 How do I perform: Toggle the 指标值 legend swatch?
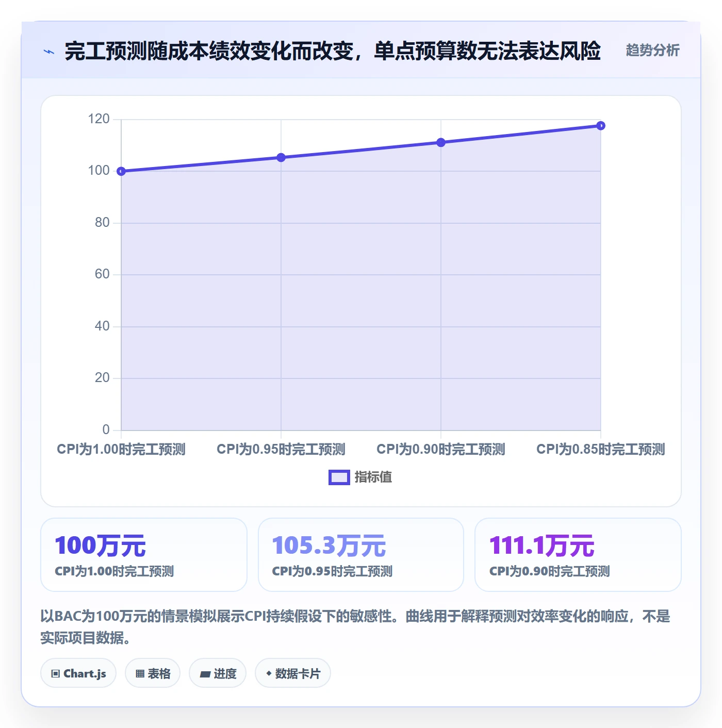pos(339,477)
